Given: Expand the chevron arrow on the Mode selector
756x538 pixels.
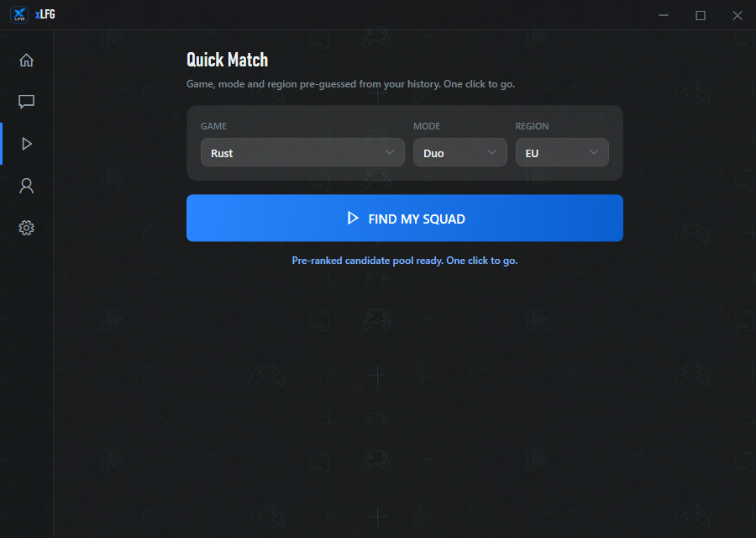Looking at the screenshot, I should (491, 152).
